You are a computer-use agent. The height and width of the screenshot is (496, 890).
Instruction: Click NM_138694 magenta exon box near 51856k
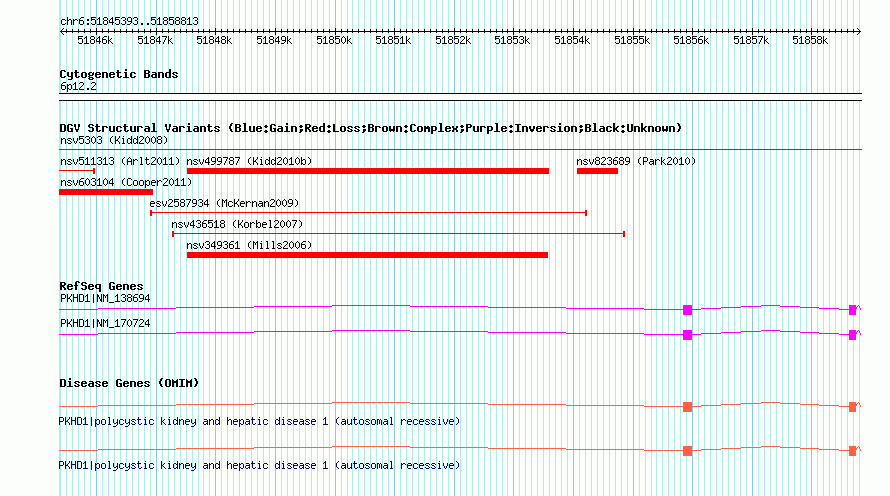[x=687, y=310]
